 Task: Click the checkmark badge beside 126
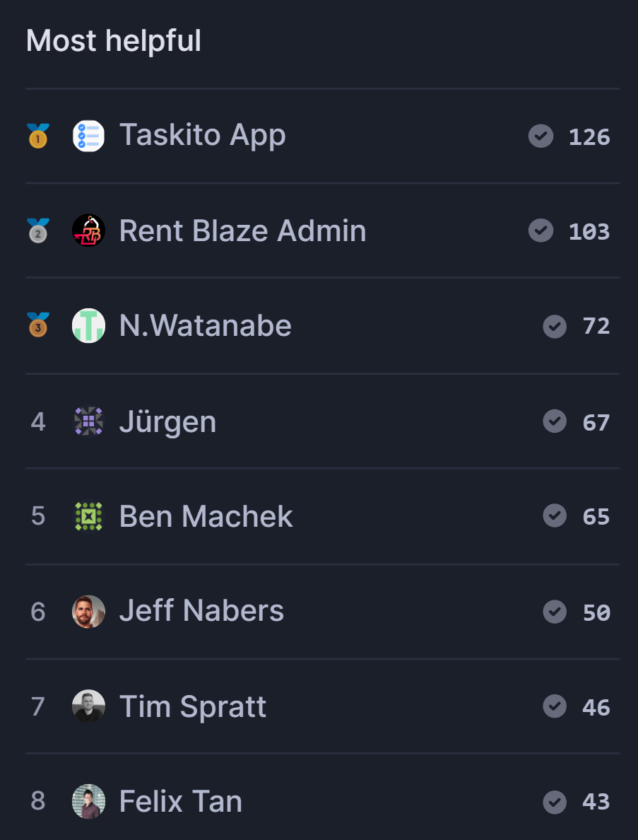click(x=540, y=136)
